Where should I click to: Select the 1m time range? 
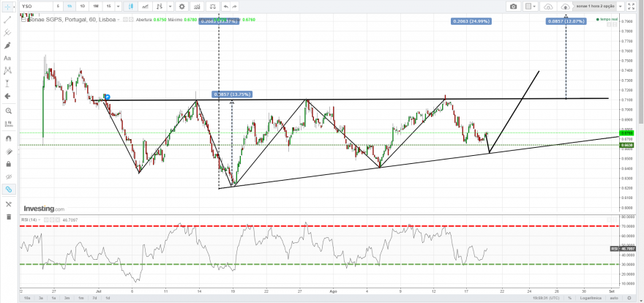click(x=81, y=298)
